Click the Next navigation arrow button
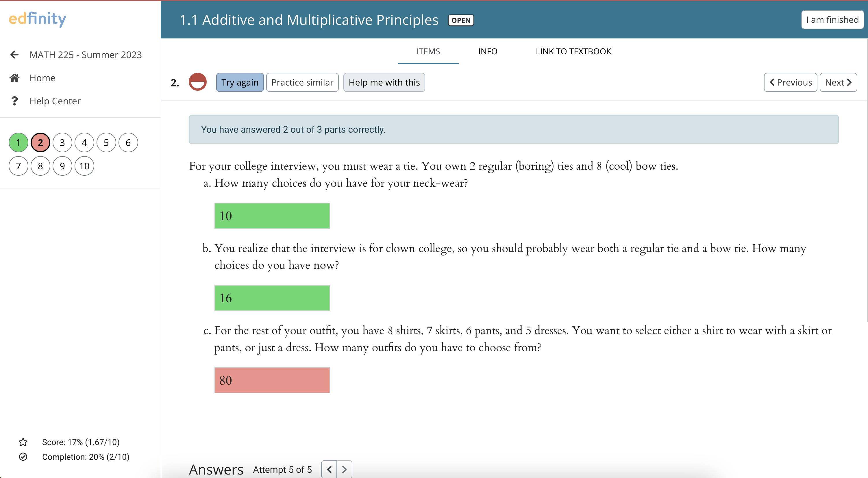868x478 pixels. point(837,82)
